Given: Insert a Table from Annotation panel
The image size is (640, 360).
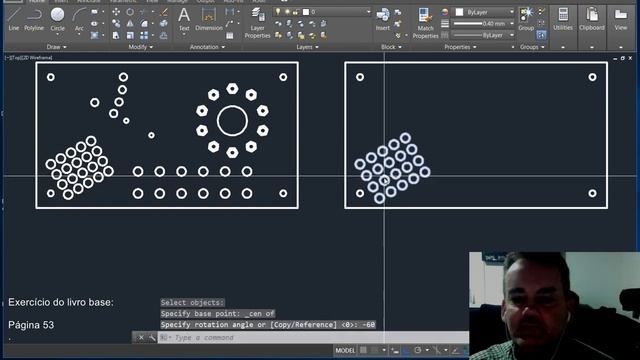Looking at the screenshot, I should coord(230,36).
